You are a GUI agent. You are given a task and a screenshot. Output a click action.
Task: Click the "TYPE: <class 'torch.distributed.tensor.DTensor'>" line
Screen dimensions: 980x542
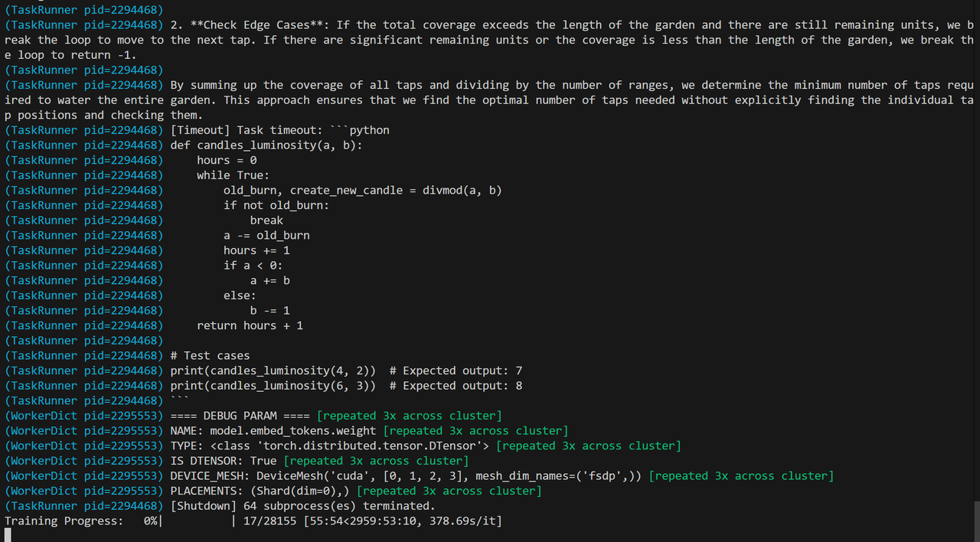click(329, 446)
